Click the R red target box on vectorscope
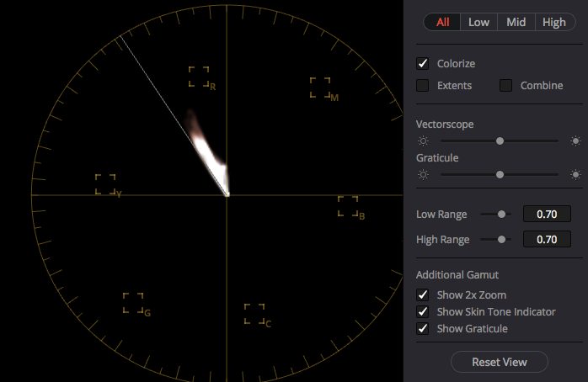588x382 pixels. (x=199, y=77)
